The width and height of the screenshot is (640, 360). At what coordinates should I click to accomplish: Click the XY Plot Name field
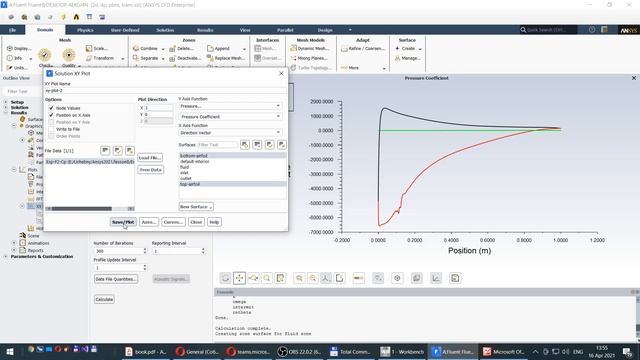coord(165,91)
